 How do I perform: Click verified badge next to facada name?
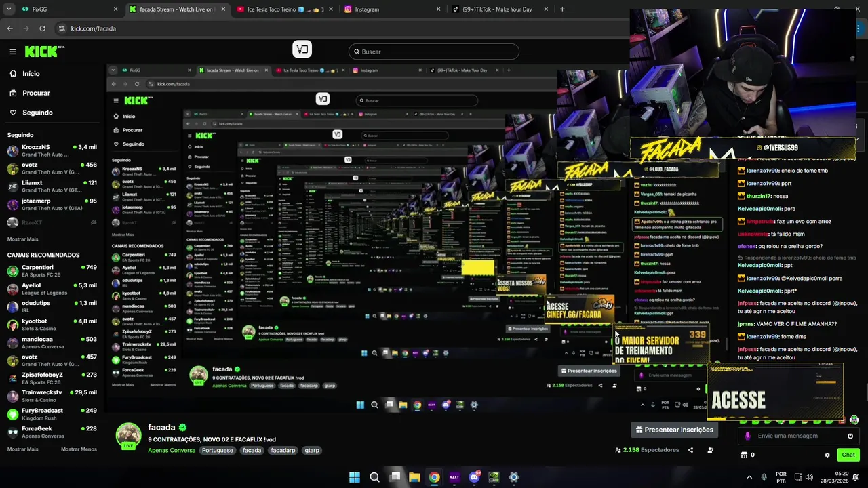[182, 428]
